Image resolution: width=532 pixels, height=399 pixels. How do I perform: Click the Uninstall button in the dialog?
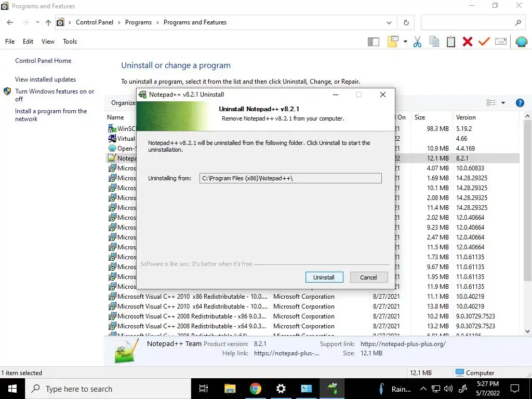(x=324, y=277)
